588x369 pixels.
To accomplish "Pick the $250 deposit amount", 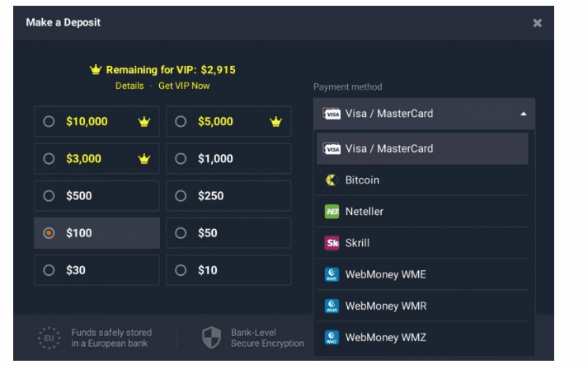I will tap(228, 196).
